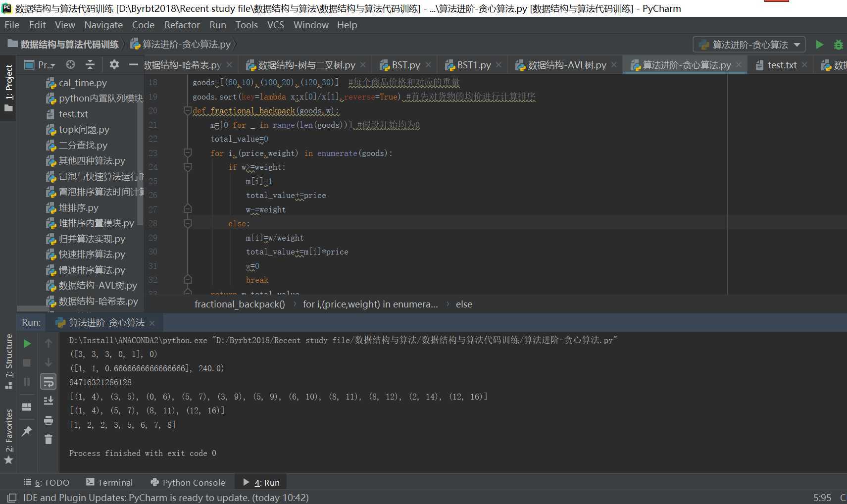Run the current configuration with green play button

[x=819, y=45]
